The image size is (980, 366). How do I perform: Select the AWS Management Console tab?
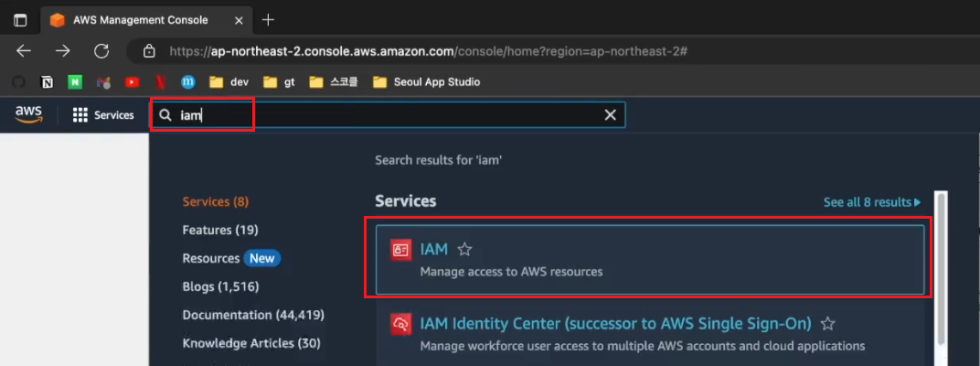[146, 20]
